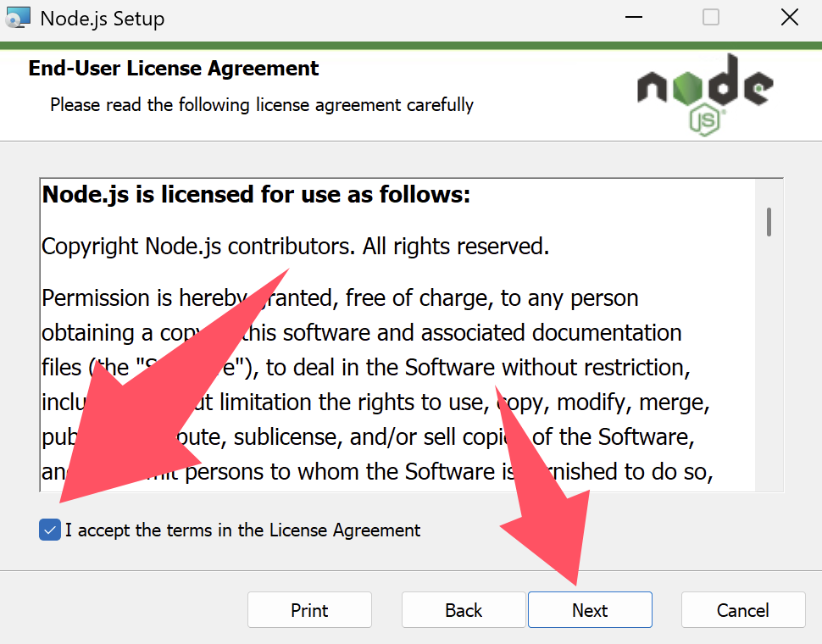The image size is (822, 644).
Task: Click the black 'node' wordmark logo
Action: point(703,86)
